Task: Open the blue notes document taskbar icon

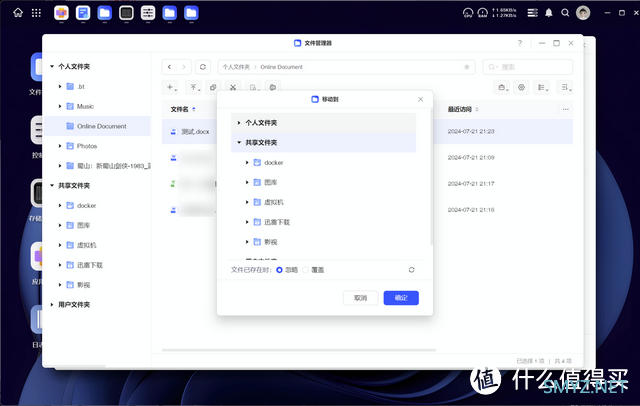Action: coord(83,13)
